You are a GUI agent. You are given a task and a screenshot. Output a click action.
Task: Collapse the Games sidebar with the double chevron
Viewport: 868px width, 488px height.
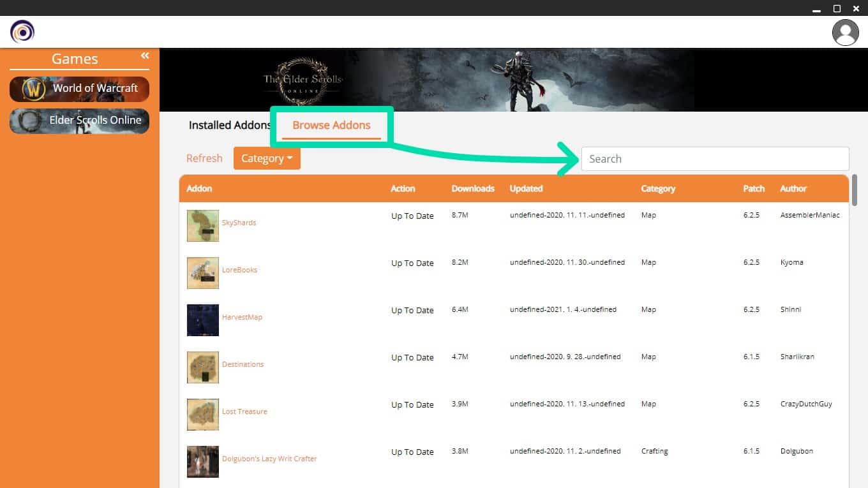pos(145,56)
